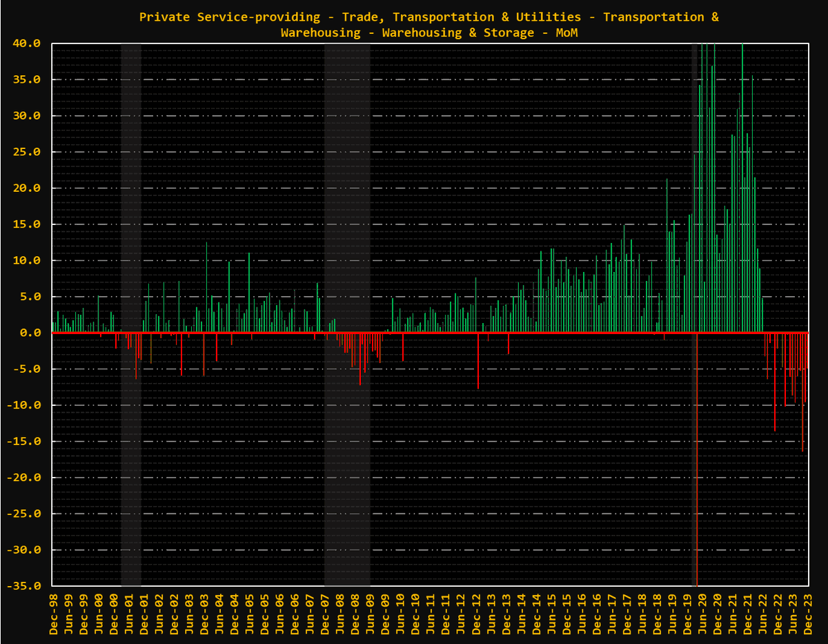Click the tall red bar reaching -35.0
This screenshot has width=828, height=644.
(x=697, y=459)
